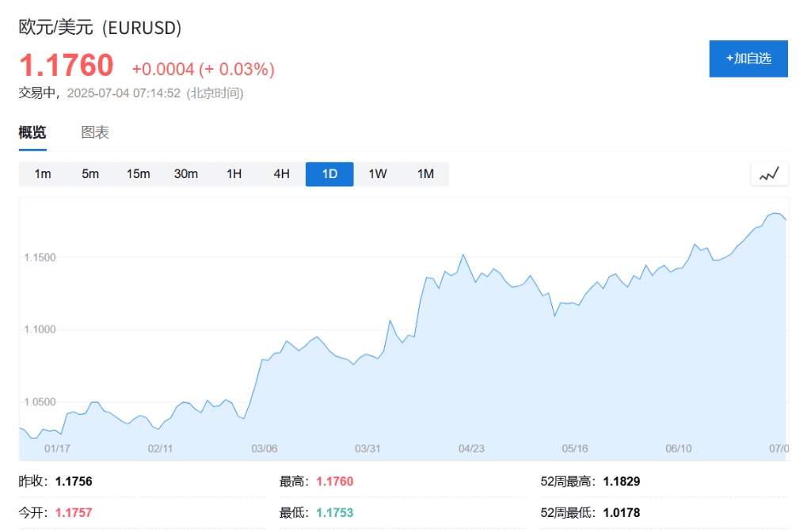Screen dimensions: 811x532
Task: Set chart period to 1H
Action: (x=234, y=174)
